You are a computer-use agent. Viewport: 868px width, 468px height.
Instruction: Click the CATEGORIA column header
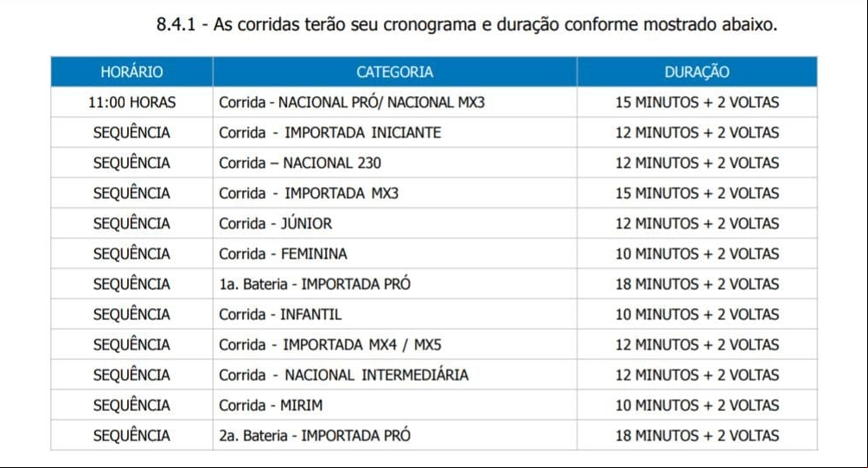pyautogui.click(x=395, y=72)
